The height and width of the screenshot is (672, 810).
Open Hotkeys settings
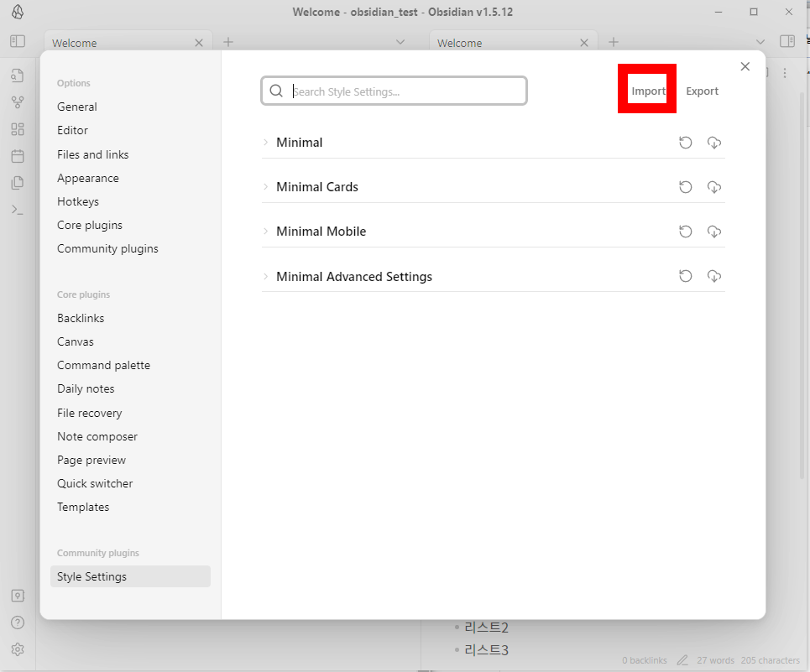pyautogui.click(x=78, y=201)
